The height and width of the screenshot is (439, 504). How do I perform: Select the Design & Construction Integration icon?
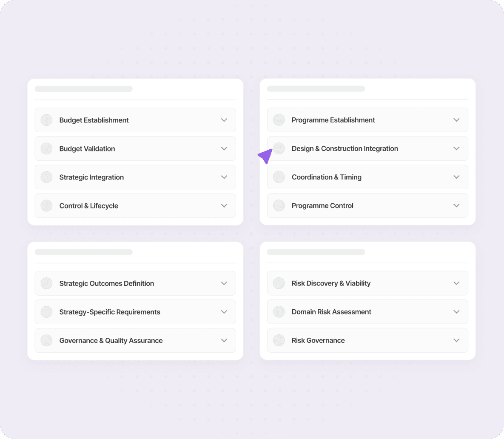tap(279, 148)
